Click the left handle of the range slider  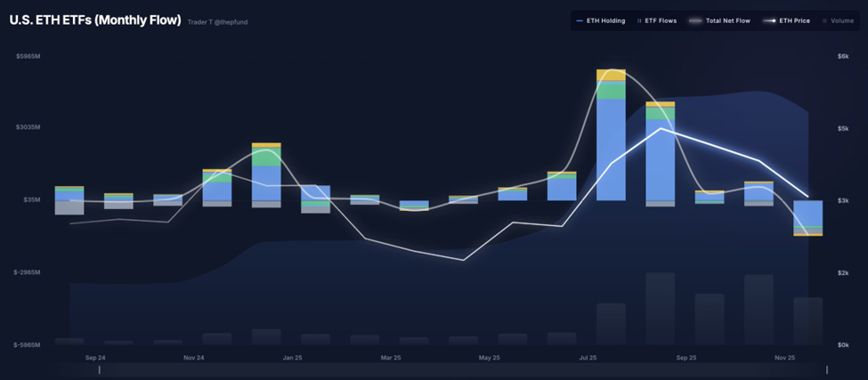point(100,369)
